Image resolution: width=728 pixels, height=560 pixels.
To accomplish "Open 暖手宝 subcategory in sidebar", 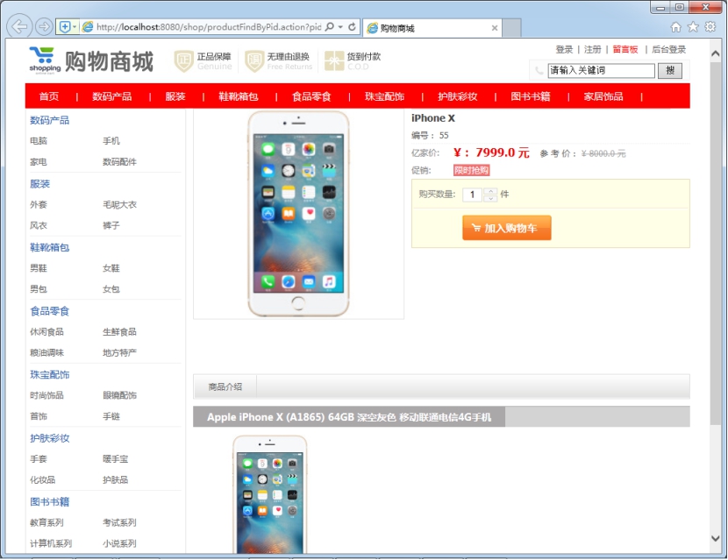I will (x=116, y=459).
